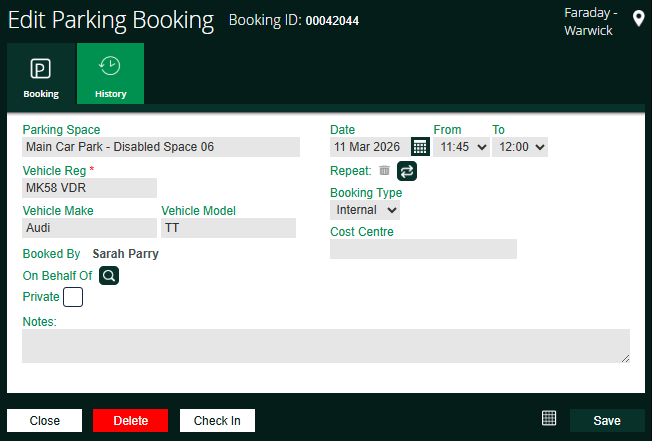
Task: Click the Save button
Action: (x=606, y=420)
